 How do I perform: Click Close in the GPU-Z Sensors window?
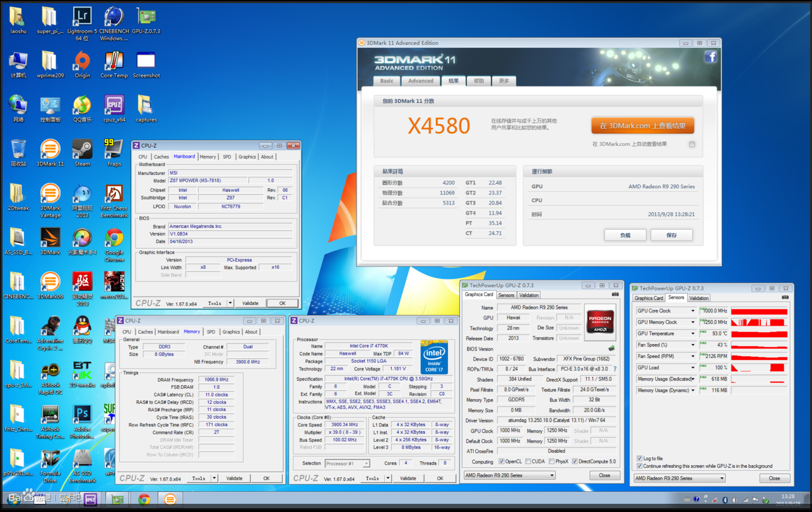pyautogui.click(x=774, y=479)
